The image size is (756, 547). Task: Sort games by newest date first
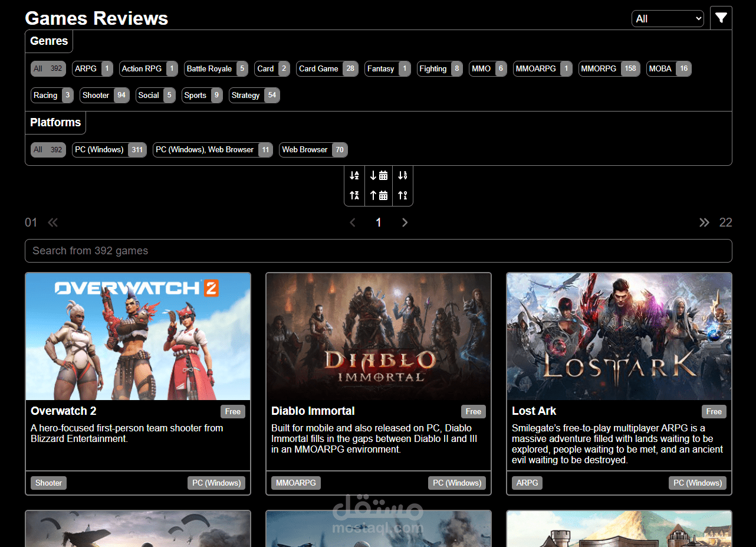click(x=379, y=175)
